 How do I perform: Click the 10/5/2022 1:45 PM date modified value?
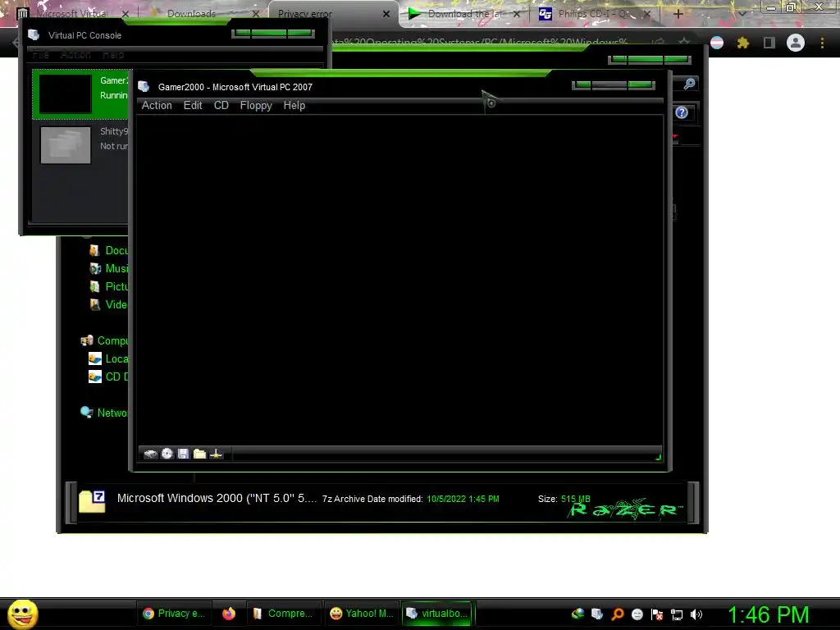[463, 499]
